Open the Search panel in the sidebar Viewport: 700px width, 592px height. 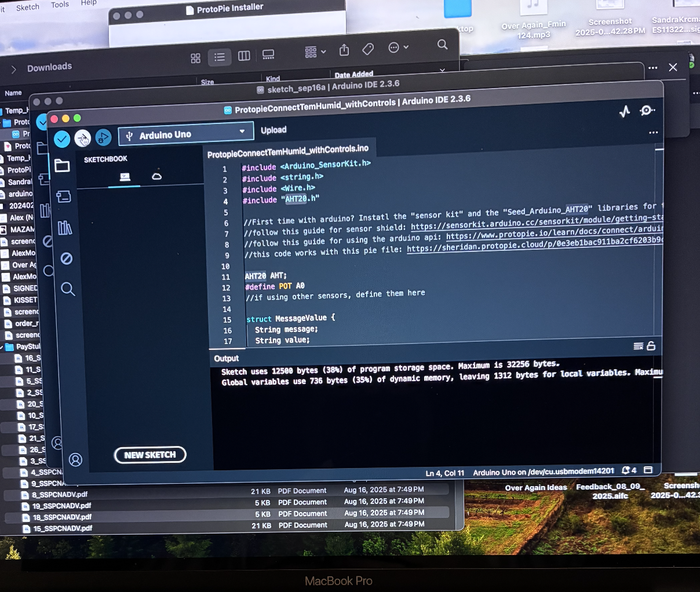[x=68, y=290]
